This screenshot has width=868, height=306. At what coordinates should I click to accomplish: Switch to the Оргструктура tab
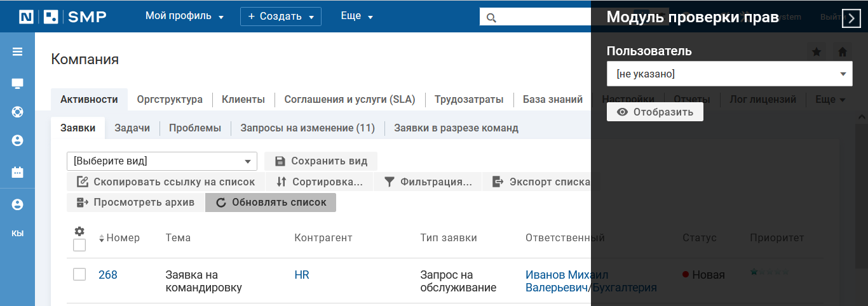point(170,100)
